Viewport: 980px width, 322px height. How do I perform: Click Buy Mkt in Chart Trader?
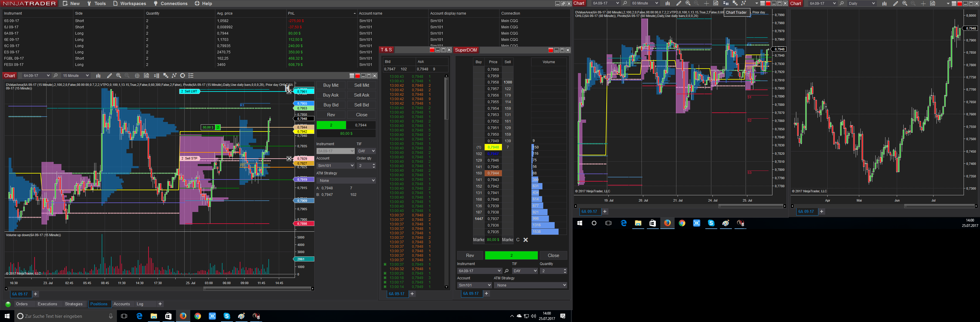click(331, 85)
